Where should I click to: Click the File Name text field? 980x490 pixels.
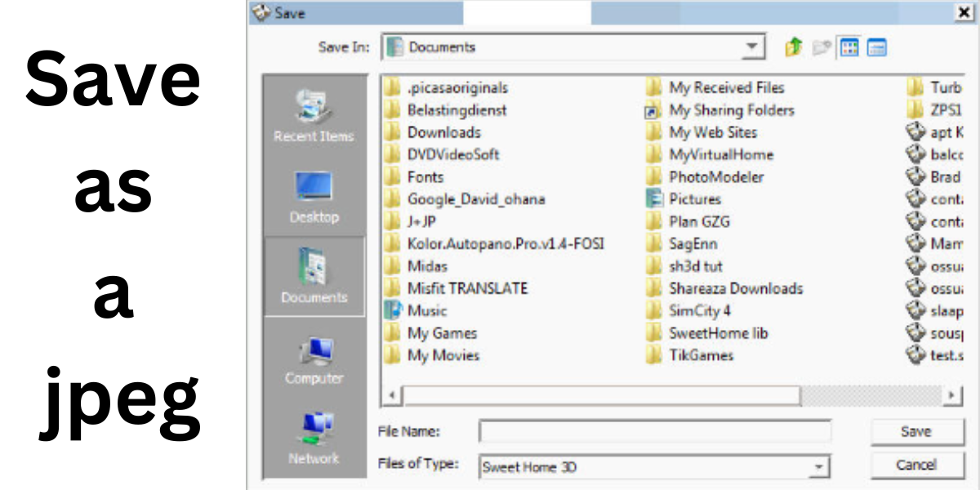click(x=654, y=431)
